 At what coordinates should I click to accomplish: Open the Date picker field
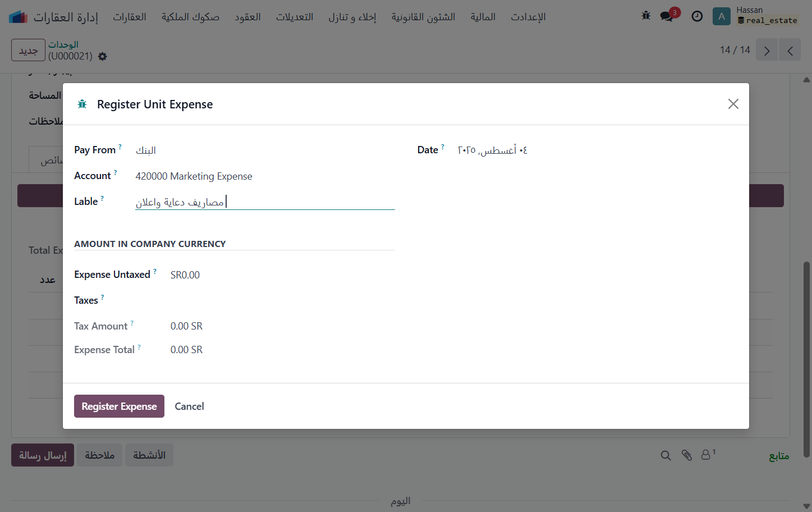tap(597, 150)
